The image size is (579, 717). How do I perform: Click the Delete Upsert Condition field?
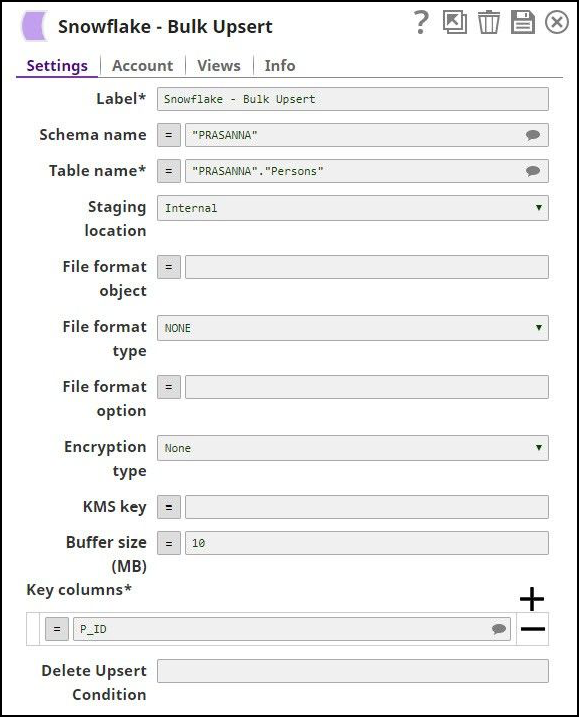(353, 671)
